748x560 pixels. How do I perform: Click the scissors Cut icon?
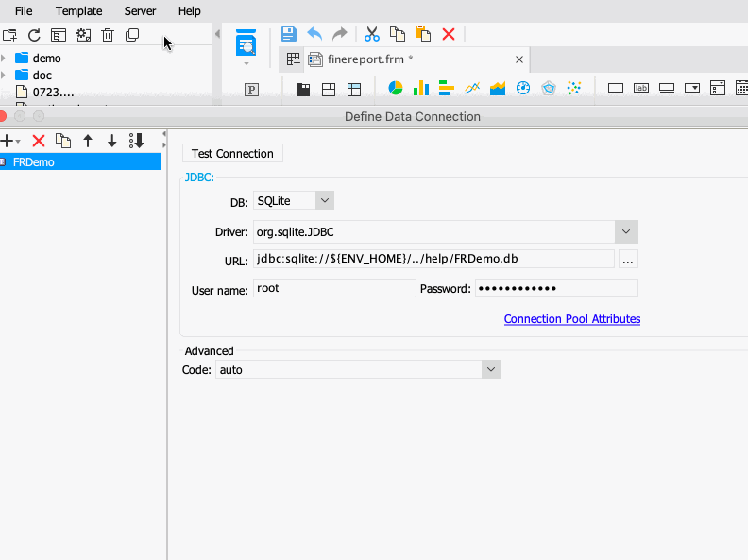(x=371, y=34)
